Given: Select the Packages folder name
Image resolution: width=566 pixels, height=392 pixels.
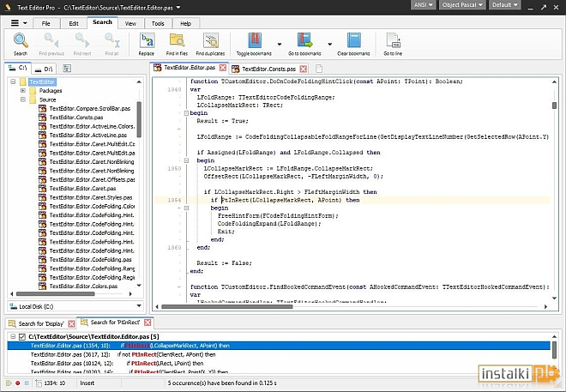Looking at the screenshot, I should tap(51, 91).
